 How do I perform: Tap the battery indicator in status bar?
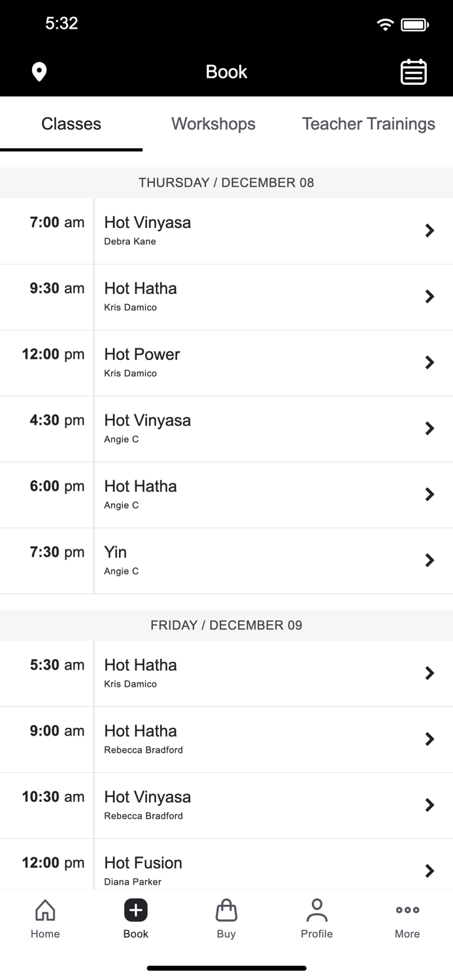[x=413, y=24]
